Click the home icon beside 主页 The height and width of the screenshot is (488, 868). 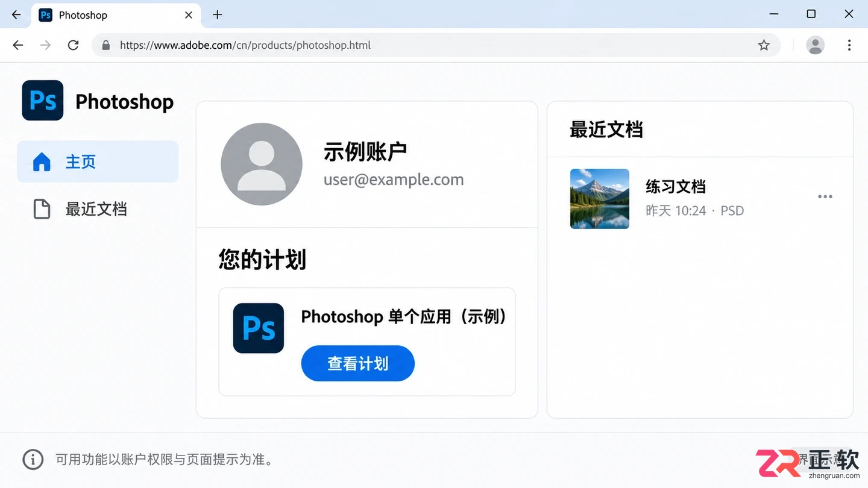click(x=42, y=161)
